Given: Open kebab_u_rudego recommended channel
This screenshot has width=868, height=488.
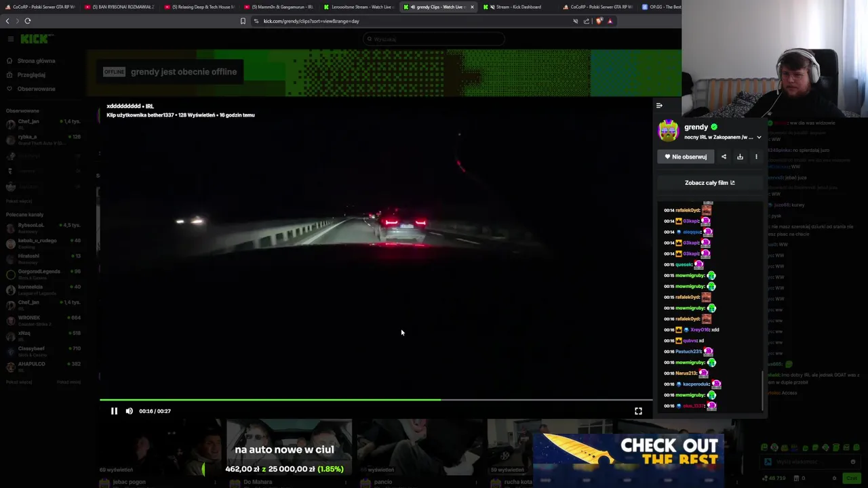Looking at the screenshot, I should click(42, 243).
